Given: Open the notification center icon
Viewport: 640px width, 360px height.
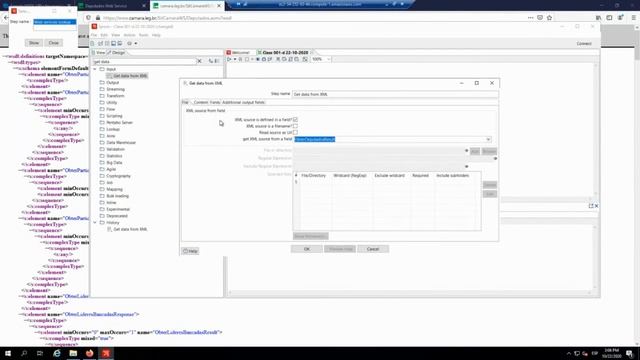Looking at the screenshot, I should tap(630, 353).
